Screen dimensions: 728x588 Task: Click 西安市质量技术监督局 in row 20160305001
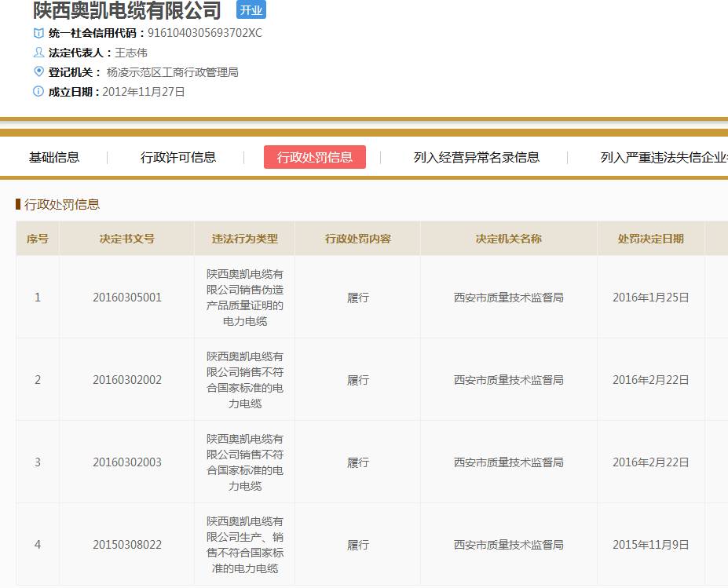(509, 297)
